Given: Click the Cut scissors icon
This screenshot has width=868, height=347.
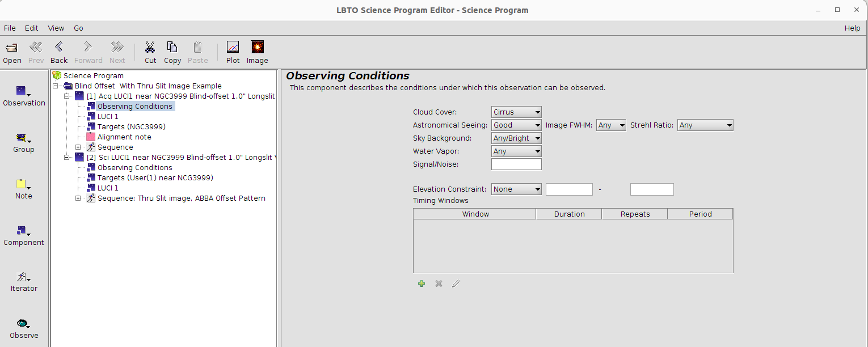Looking at the screenshot, I should [150, 47].
